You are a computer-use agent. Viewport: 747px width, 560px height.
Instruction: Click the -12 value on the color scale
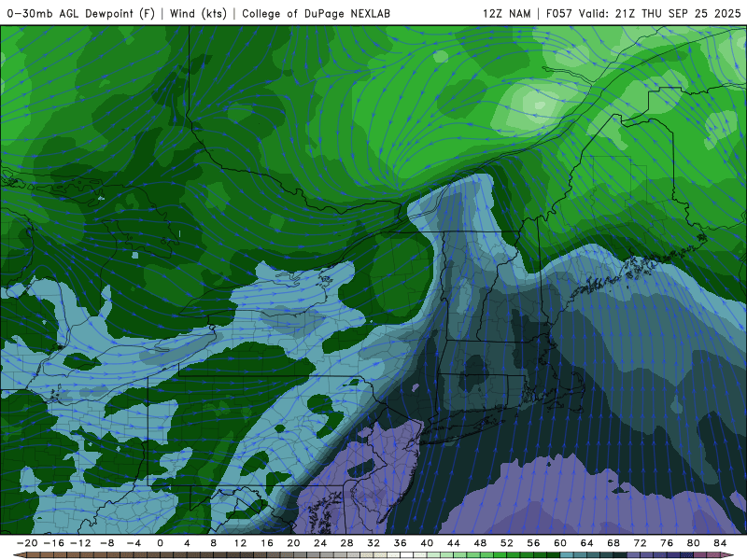[80, 543]
